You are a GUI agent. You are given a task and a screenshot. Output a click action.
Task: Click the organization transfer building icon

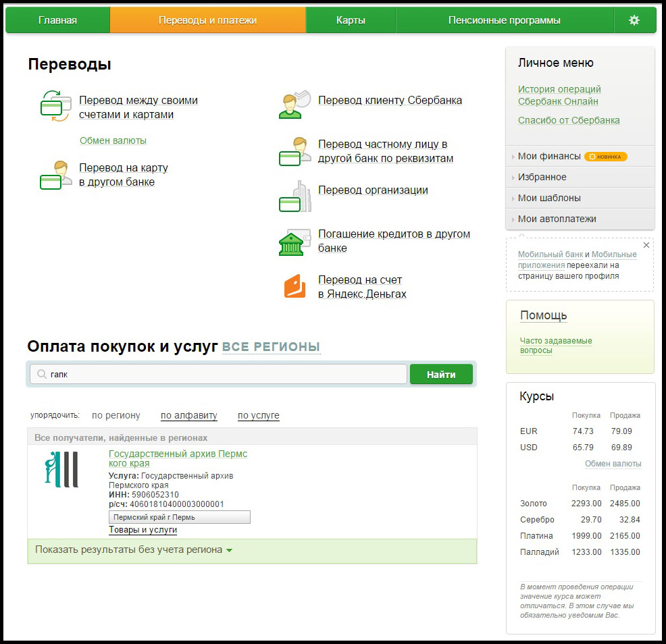click(x=294, y=196)
